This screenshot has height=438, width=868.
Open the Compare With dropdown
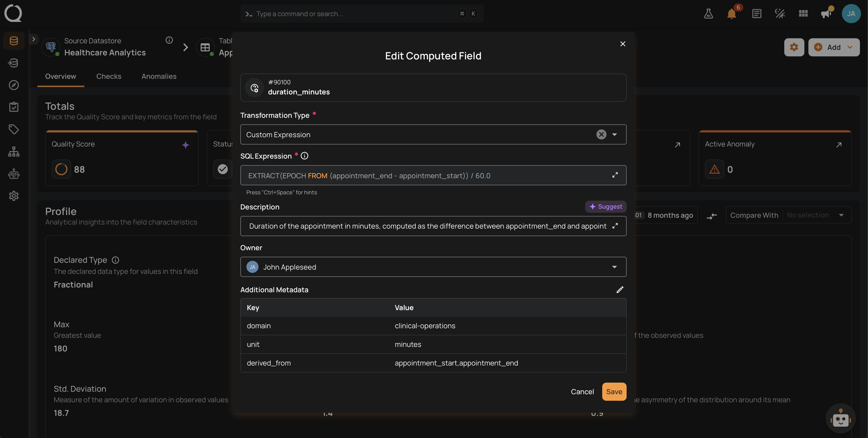tap(789, 215)
